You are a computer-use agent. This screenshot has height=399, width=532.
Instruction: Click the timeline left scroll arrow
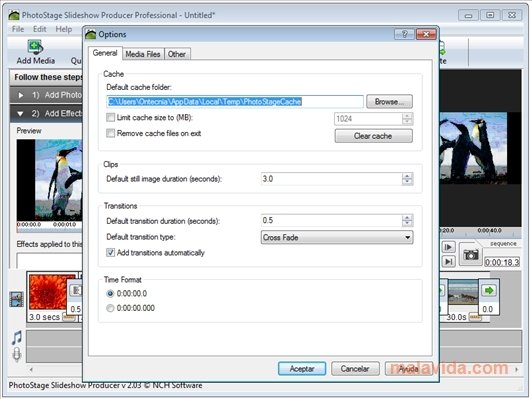coord(31,369)
